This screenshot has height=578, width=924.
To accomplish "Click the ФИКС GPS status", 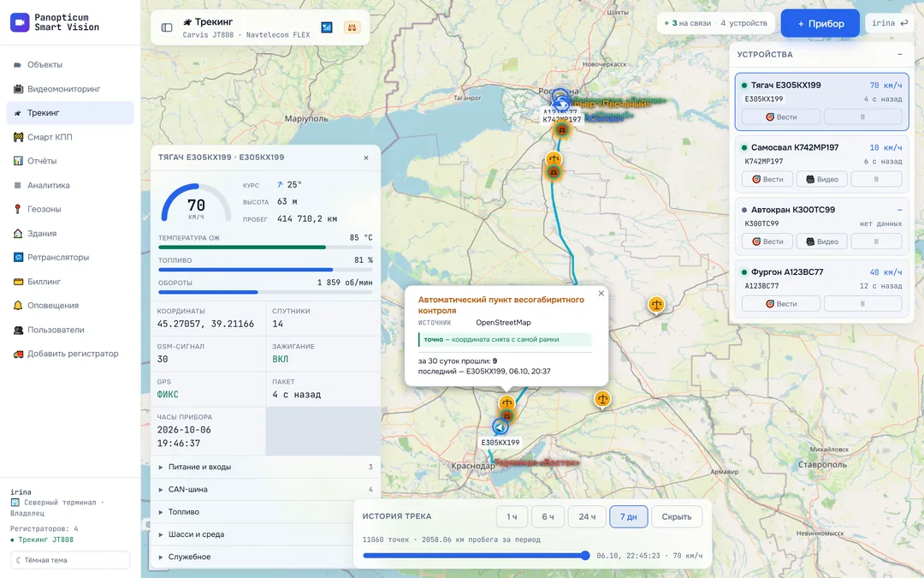I will (x=168, y=395).
